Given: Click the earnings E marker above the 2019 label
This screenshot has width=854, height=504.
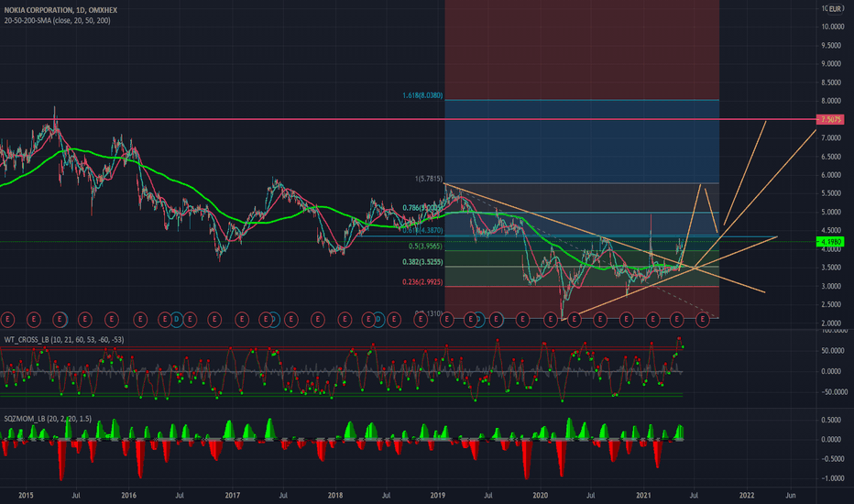Looking at the screenshot, I should (x=446, y=319).
